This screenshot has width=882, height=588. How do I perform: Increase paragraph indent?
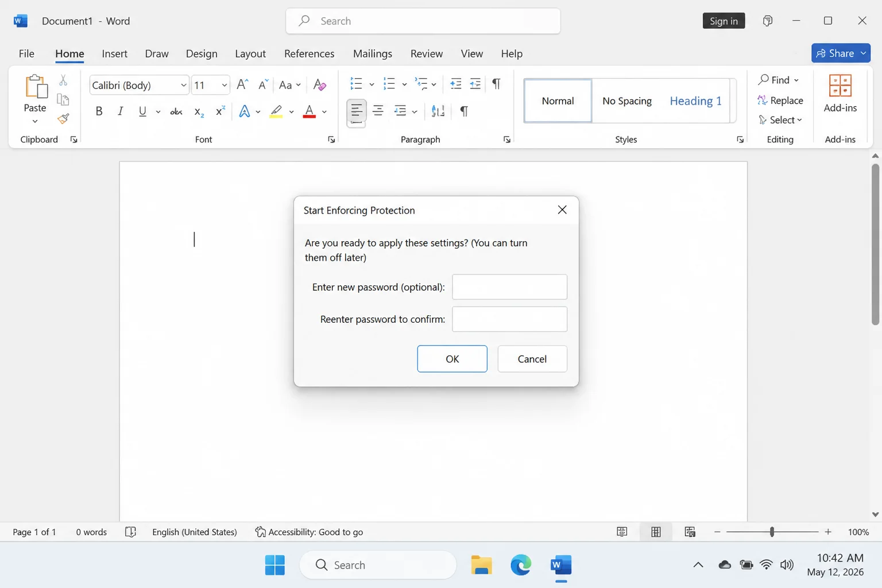coord(475,84)
